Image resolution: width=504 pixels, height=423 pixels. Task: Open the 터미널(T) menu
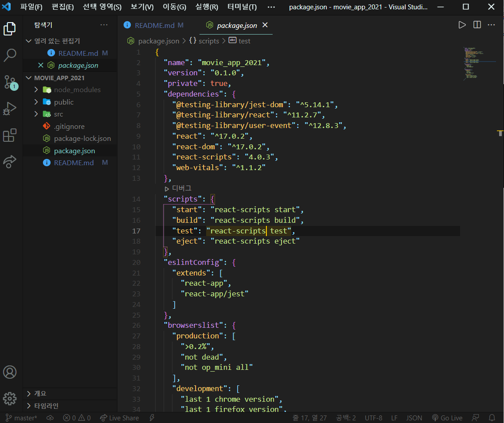(x=242, y=7)
